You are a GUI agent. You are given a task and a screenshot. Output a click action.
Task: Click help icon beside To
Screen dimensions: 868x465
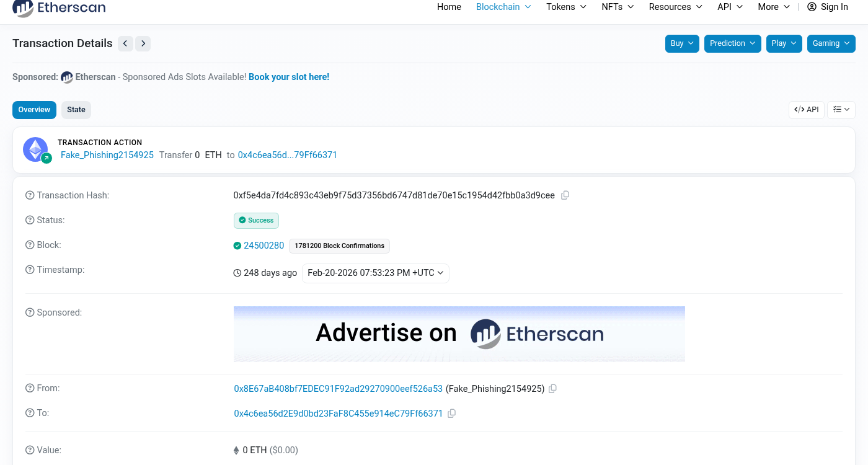(x=30, y=413)
